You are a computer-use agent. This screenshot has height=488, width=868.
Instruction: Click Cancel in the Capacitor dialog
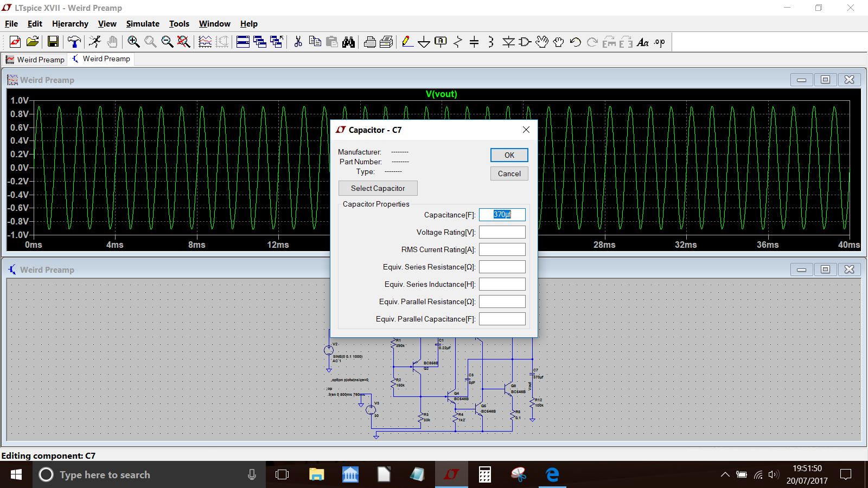(x=509, y=174)
